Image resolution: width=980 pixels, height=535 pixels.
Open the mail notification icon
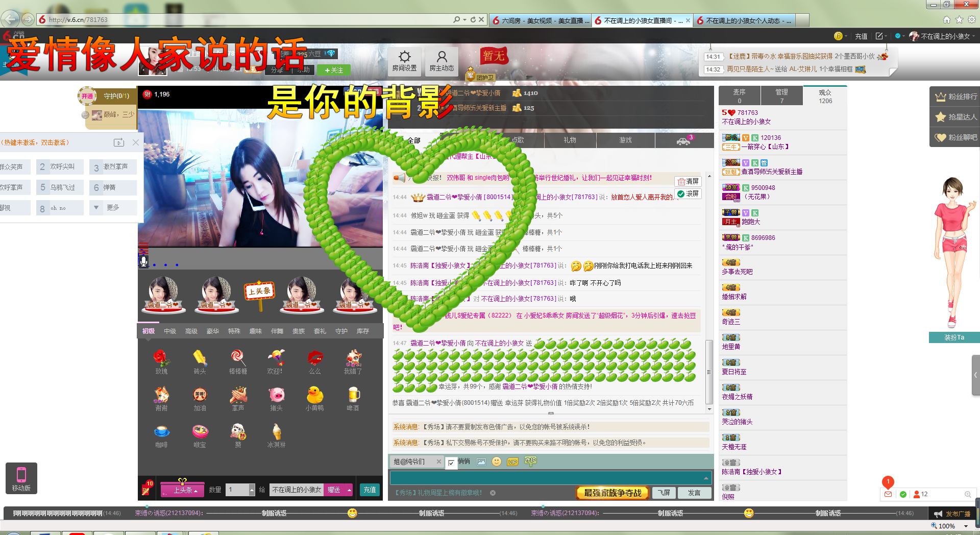(888, 494)
